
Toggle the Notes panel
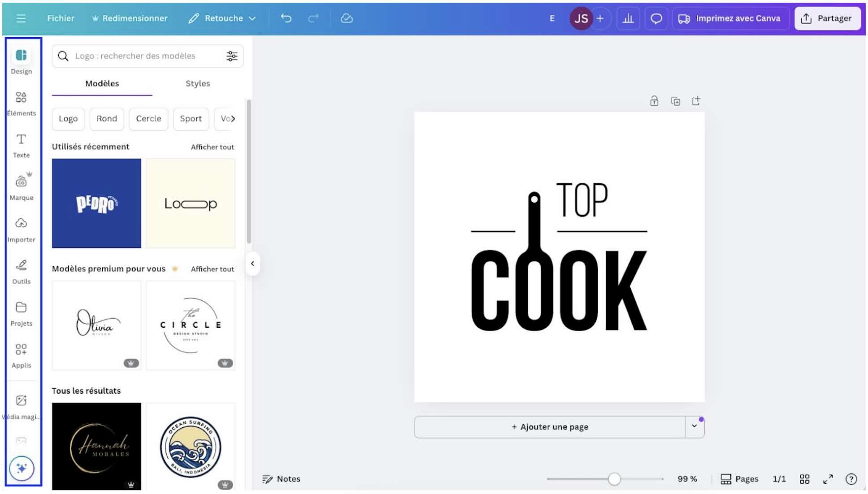281,479
